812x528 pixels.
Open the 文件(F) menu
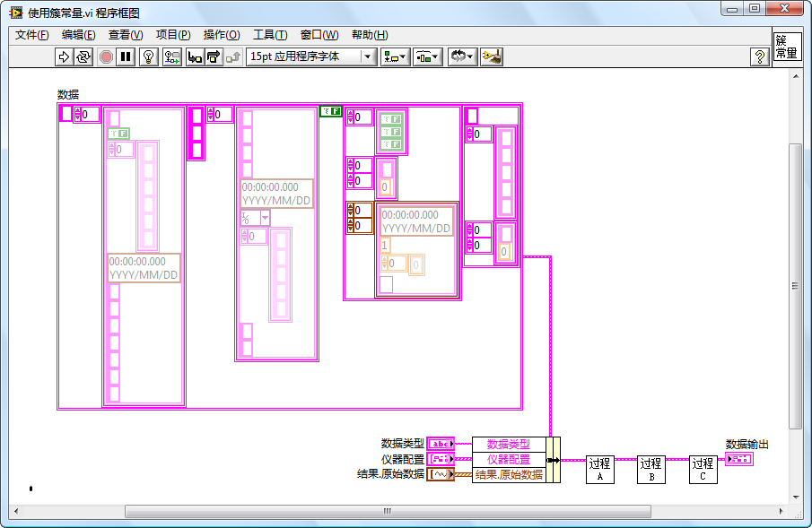pos(32,35)
